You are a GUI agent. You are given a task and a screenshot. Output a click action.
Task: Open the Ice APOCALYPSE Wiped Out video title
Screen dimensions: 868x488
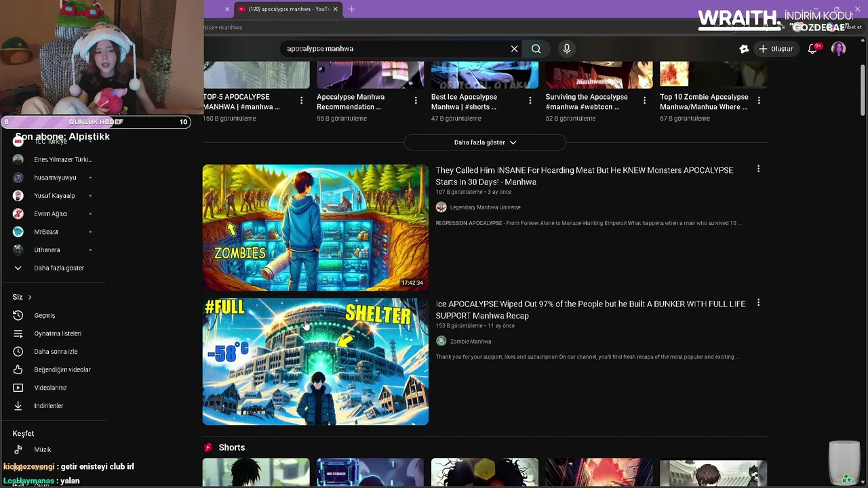click(x=591, y=310)
